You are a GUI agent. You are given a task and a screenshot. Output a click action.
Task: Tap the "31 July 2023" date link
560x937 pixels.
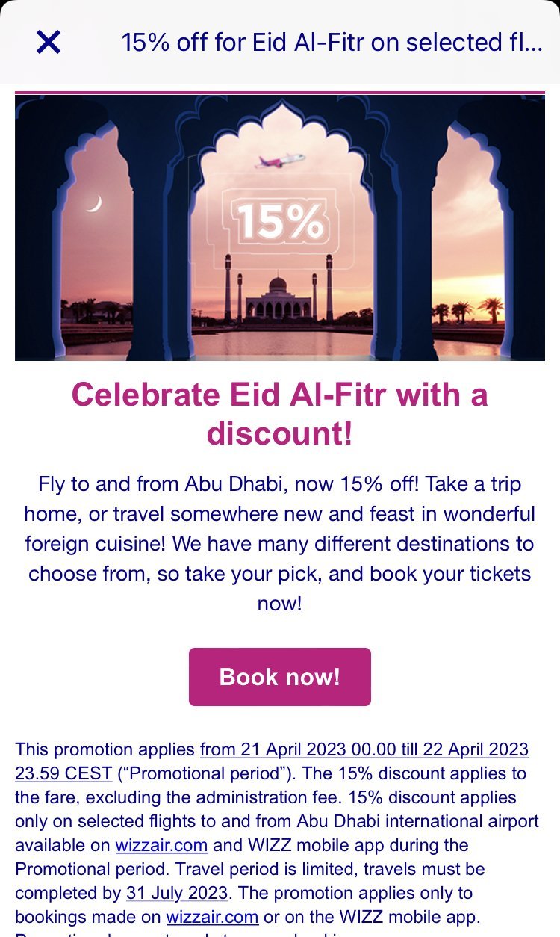[178, 893]
